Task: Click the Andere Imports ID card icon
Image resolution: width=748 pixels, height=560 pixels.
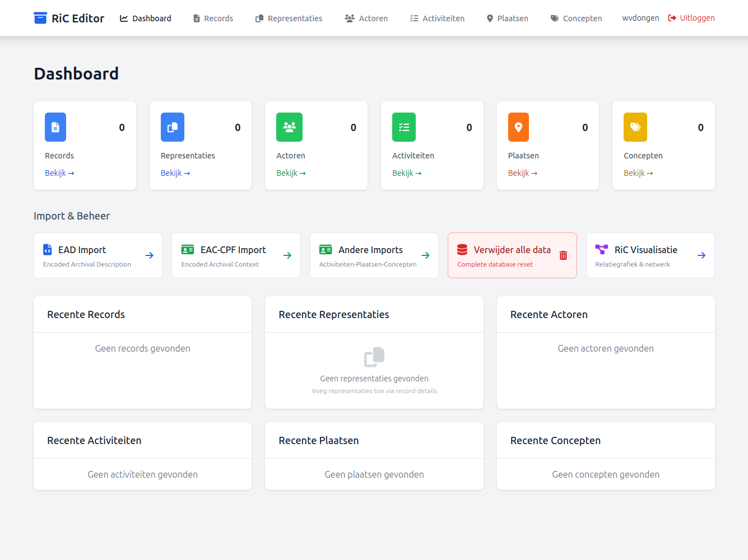Action: click(326, 249)
